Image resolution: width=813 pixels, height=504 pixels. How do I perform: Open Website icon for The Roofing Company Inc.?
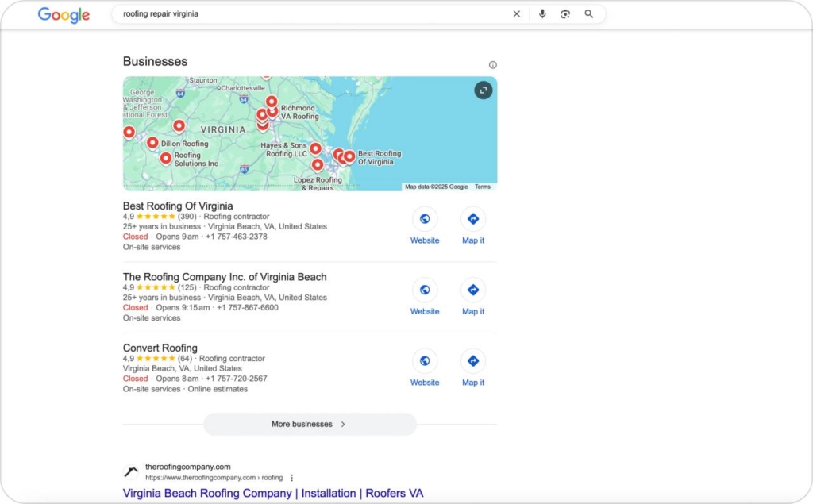425,290
